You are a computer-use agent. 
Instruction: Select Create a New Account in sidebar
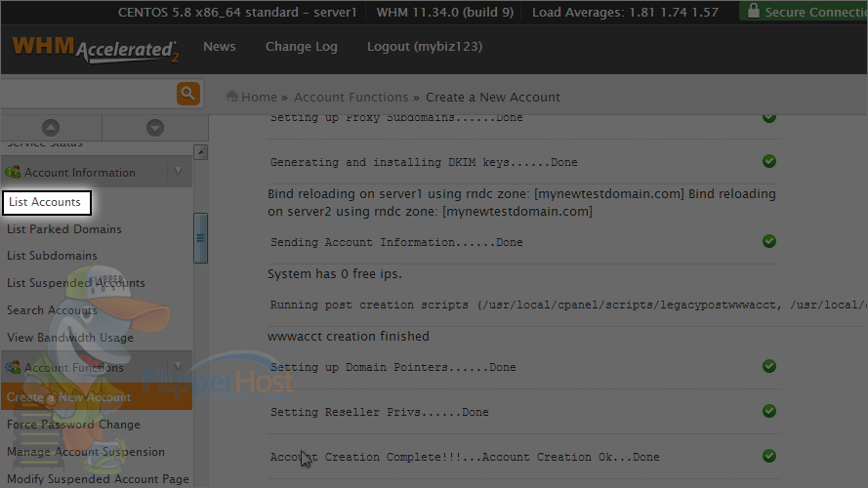[97, 396]
